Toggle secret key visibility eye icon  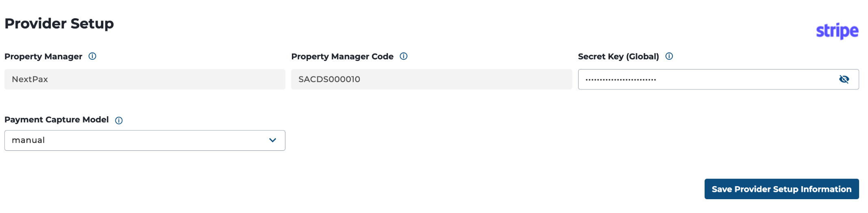(x=844, y=79)
